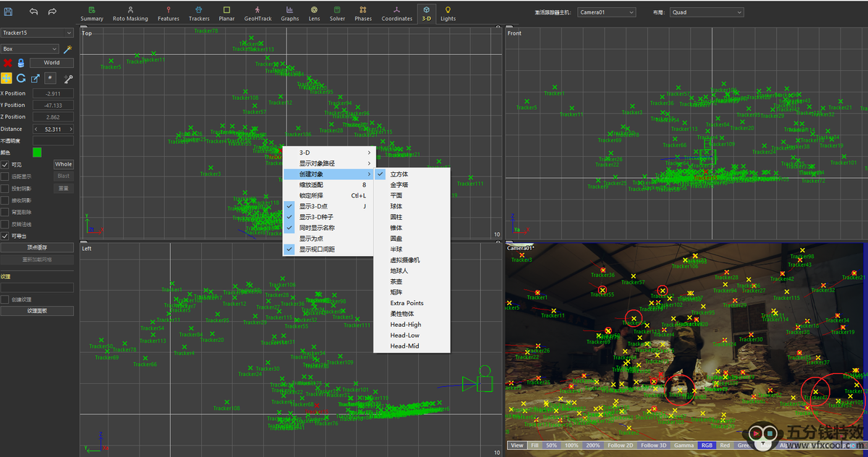Screen dimensions: 868x457
Task: Toggle the 可导出 exportable checkbox
Action: (5, 236)
